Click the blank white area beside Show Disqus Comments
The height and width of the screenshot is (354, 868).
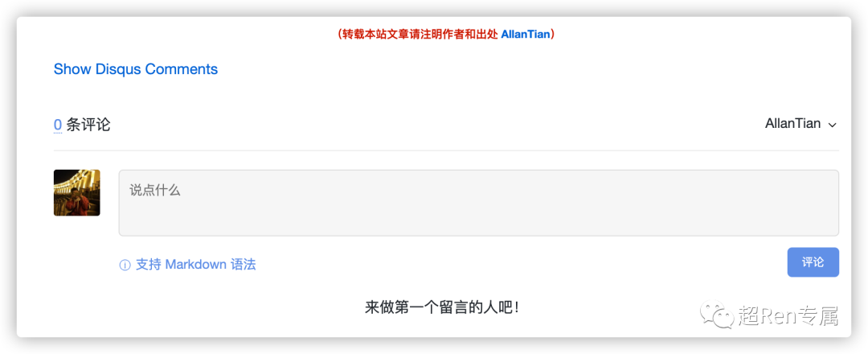(x=498, y=69)
